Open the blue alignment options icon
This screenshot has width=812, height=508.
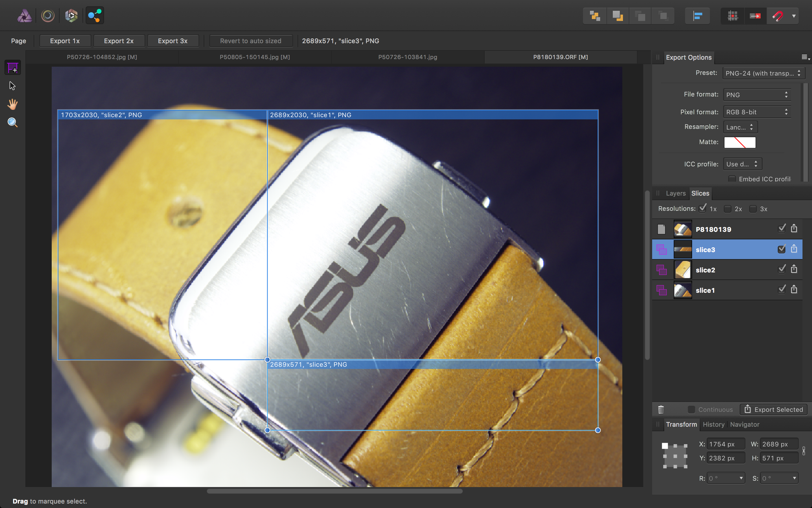697,16
